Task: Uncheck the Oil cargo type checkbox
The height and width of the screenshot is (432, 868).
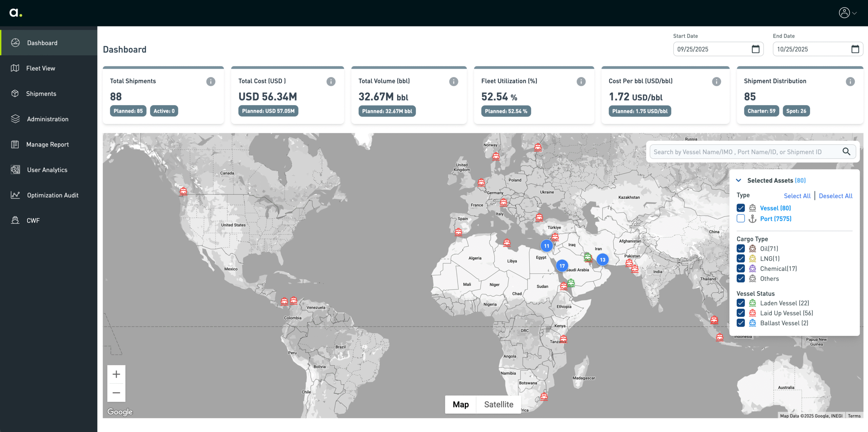Action: 741,249
